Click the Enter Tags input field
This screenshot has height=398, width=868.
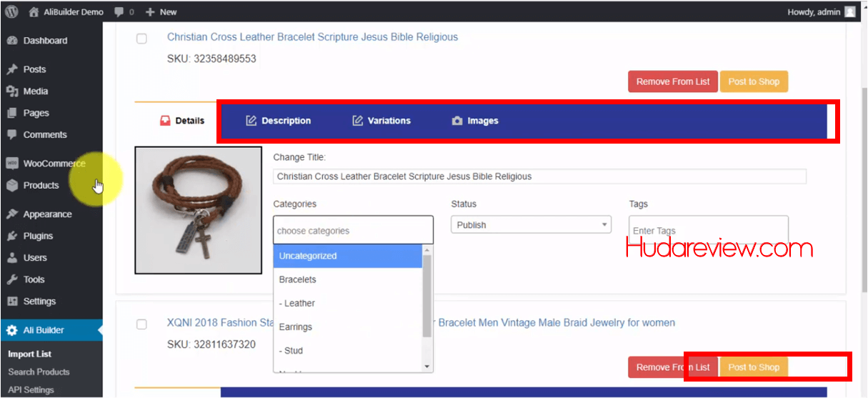coord(708,230)
